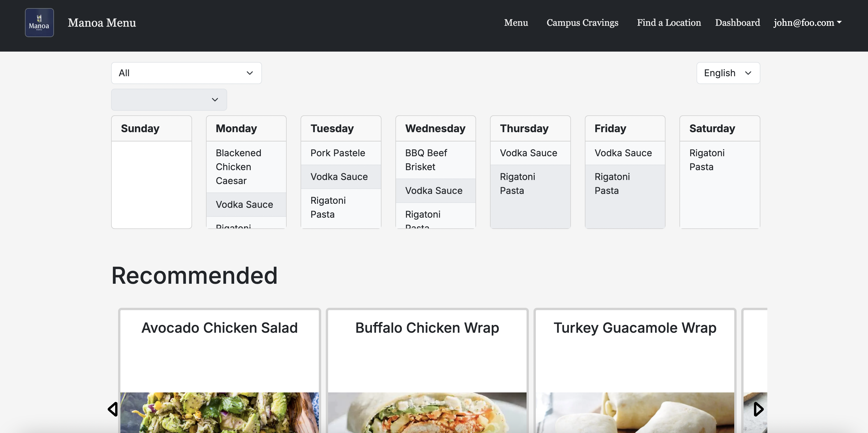Viewport: 868px width, 433px height.
Task: Click the carousel next arrow
Action: coord(758,409)
